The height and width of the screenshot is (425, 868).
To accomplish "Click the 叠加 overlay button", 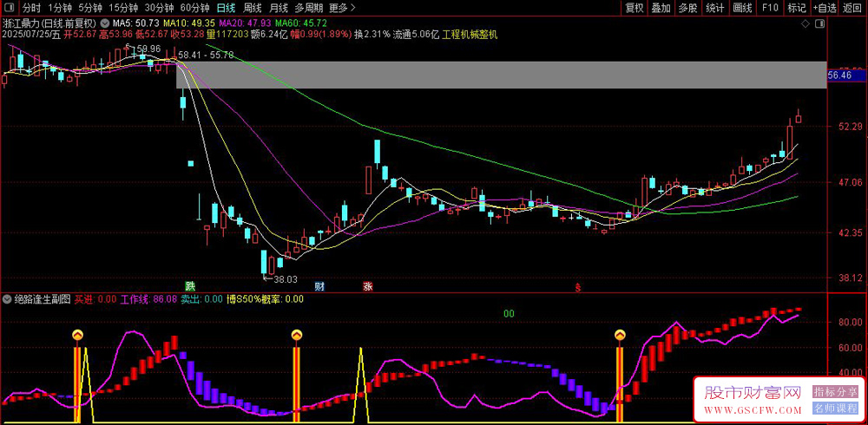I will pyautogui.click(x=661, y=8).
